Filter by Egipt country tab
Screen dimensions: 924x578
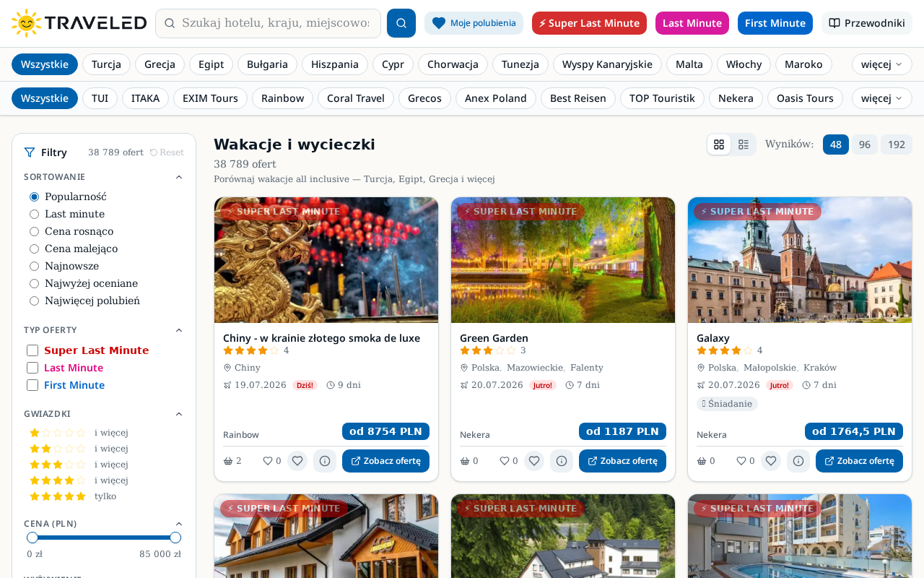pyautogui.click(x=211, y=64)
